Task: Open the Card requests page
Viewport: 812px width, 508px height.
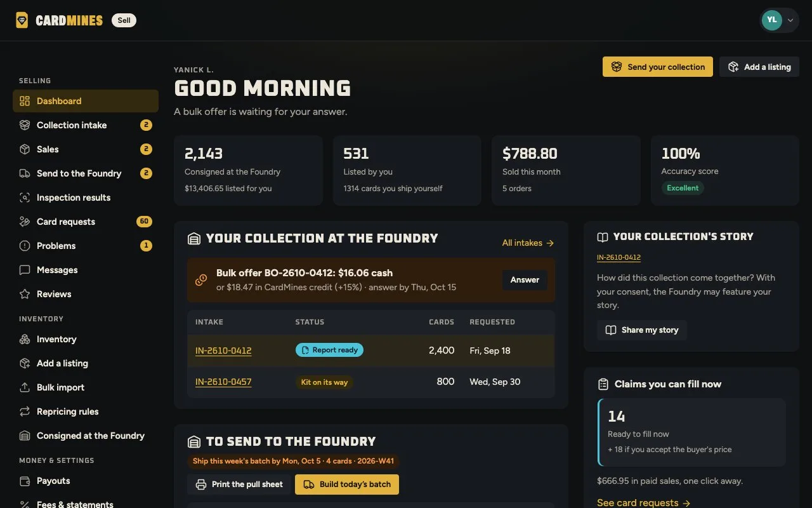Action: click(86, 222)
